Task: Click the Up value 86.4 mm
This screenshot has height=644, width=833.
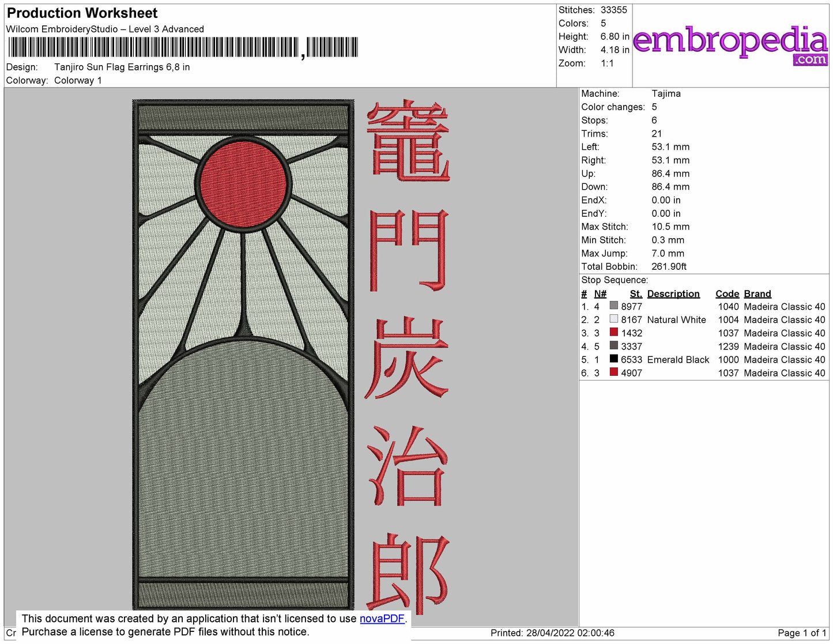Action: [671, 173]
